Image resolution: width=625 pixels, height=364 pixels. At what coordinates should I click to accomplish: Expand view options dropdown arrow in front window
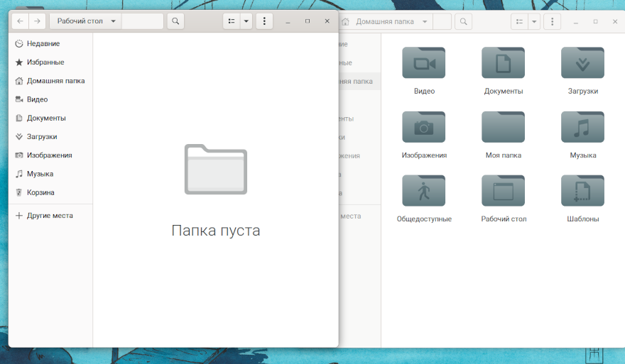pos(246,21)
